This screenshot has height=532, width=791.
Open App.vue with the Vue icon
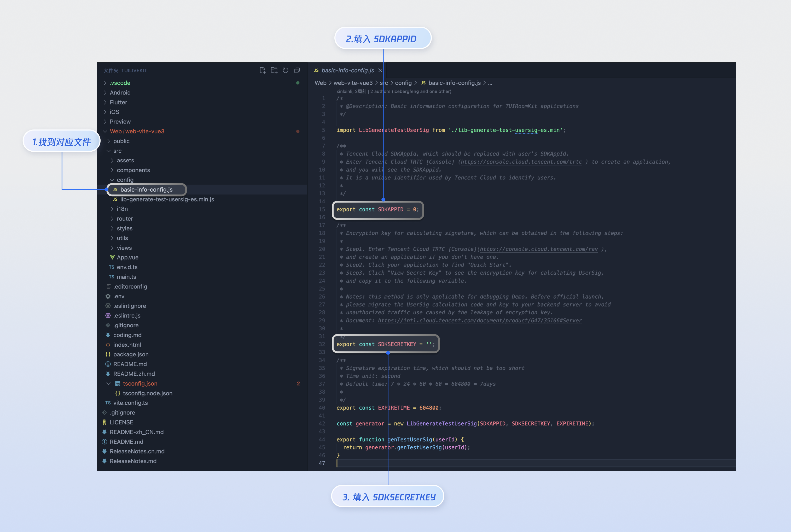tap(127, 257)
